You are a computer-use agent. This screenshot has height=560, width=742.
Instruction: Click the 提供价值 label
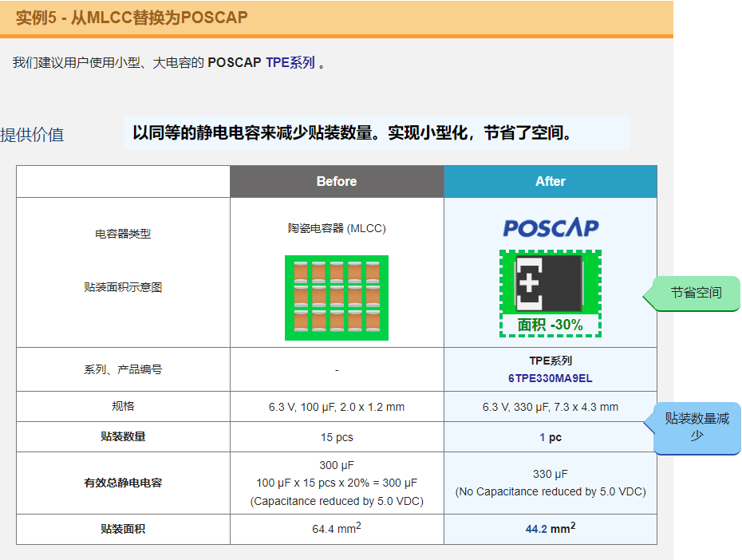coord(32,135)
